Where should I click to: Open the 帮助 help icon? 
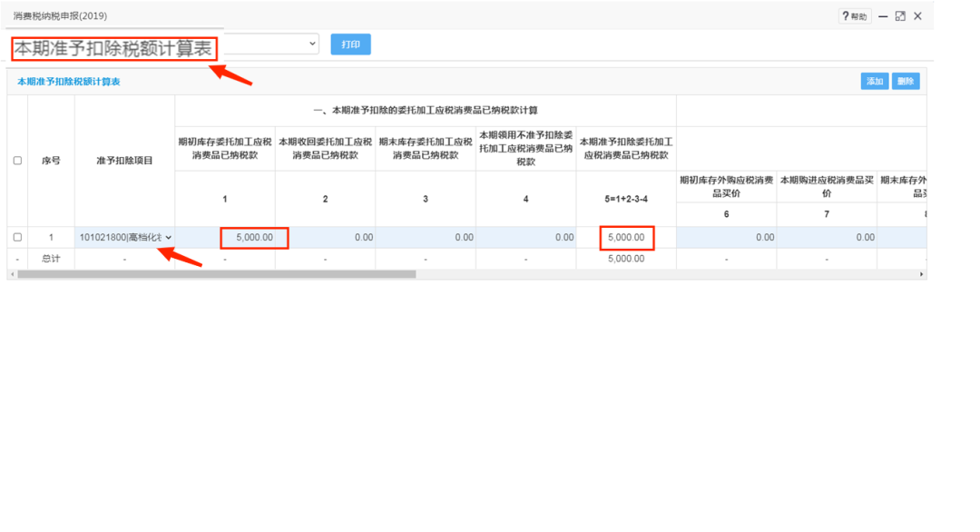click(x=855, y=16)
